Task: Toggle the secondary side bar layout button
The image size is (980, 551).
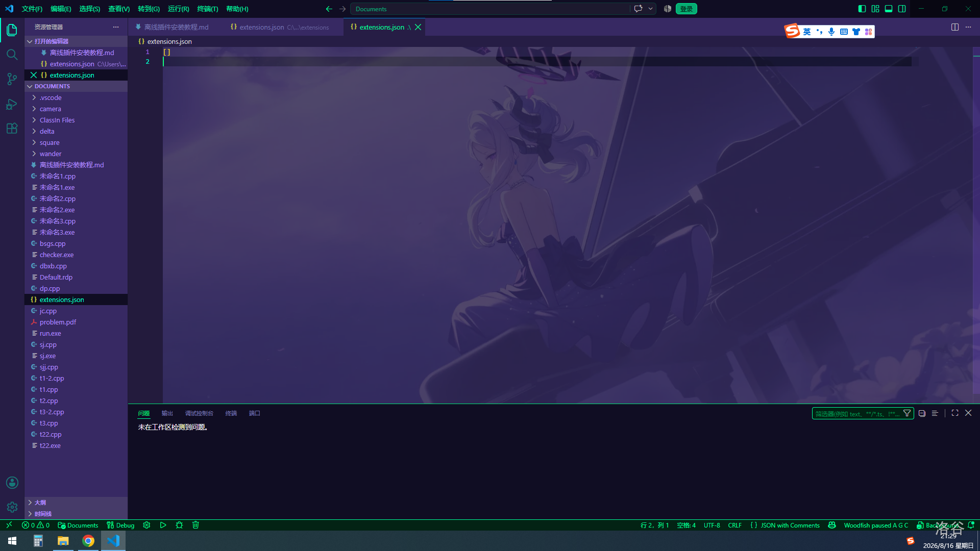Action: [902, 9]
